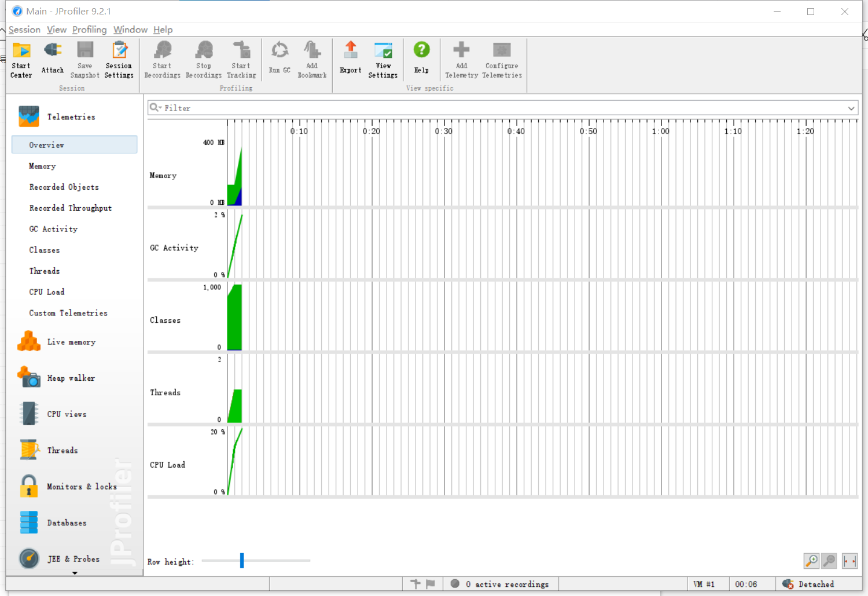Click the Attach plug icon
Image resolution: width=868 pixels, height=596 pixels.
click(x=53, y=58)
